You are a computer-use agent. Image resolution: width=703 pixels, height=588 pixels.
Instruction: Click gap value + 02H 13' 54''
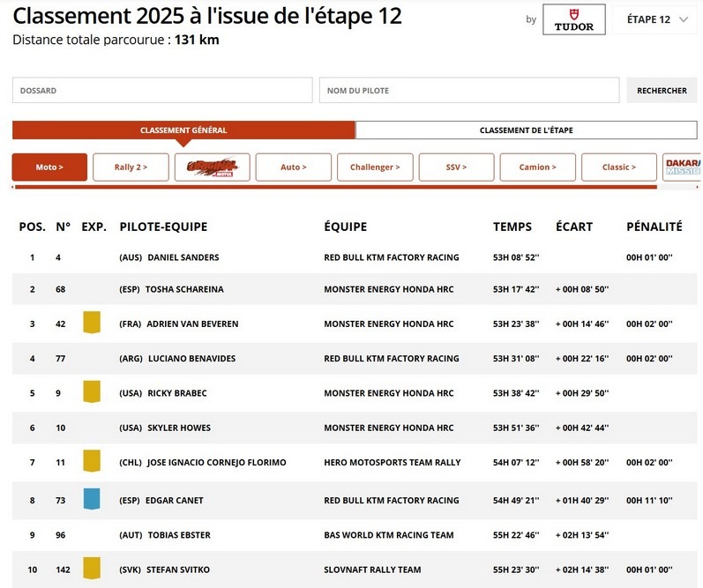[x=582, y=535]
